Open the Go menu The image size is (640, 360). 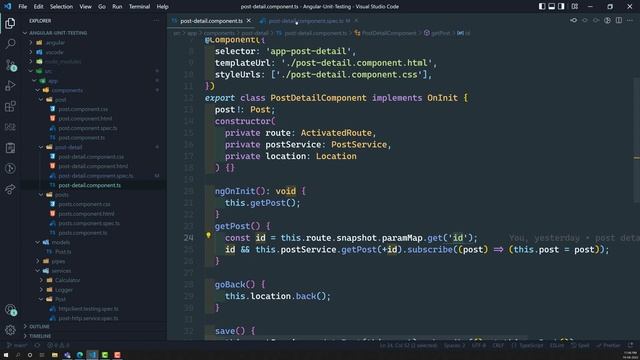point(102,7)
